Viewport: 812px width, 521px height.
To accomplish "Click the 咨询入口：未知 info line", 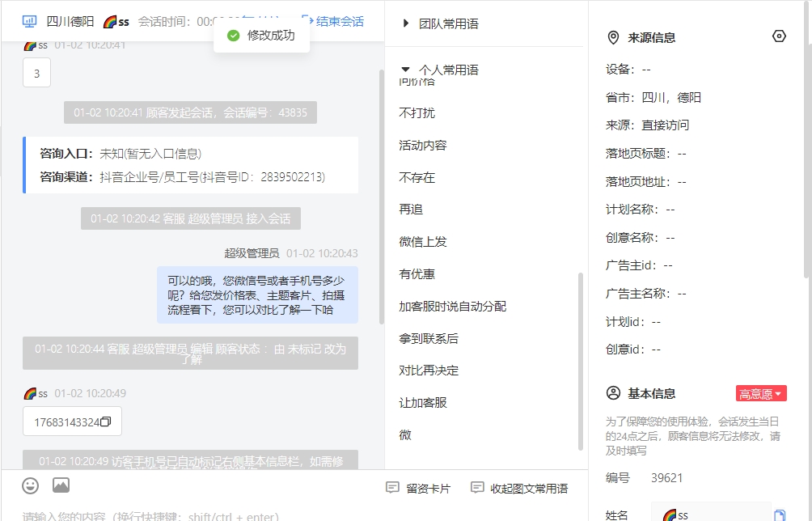I will click(121, 153).
